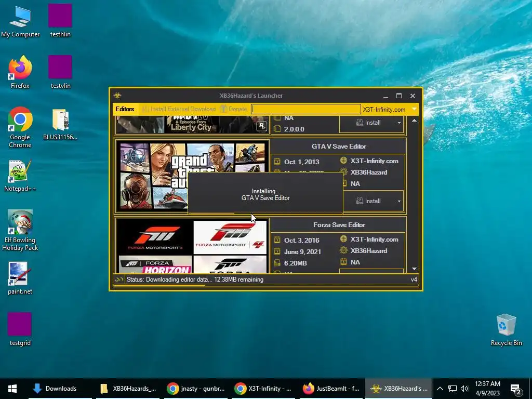This screenshot has width=532, height=399.
Task: Select testgrid desktop icon
Action: coord(20,329)
